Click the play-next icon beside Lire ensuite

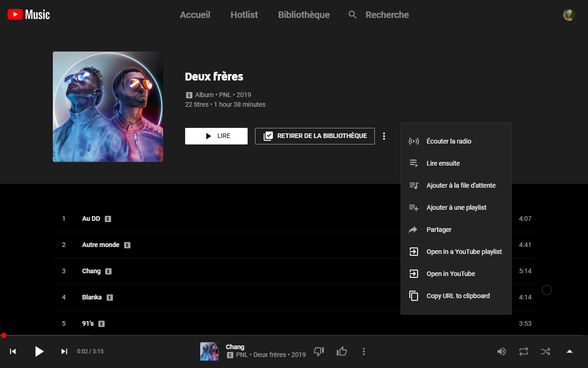414,163
